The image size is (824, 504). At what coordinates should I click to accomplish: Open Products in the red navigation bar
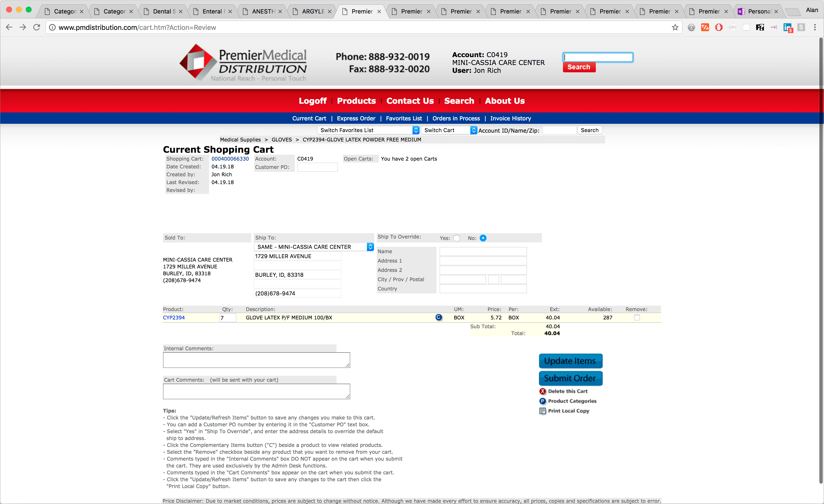pos(357,101)
